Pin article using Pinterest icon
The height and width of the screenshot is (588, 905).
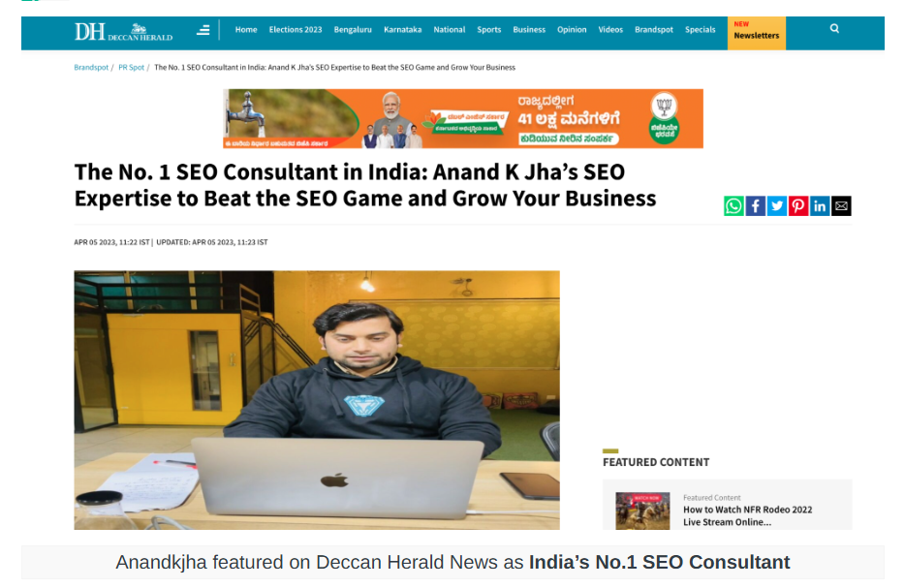tap(798, 206)
